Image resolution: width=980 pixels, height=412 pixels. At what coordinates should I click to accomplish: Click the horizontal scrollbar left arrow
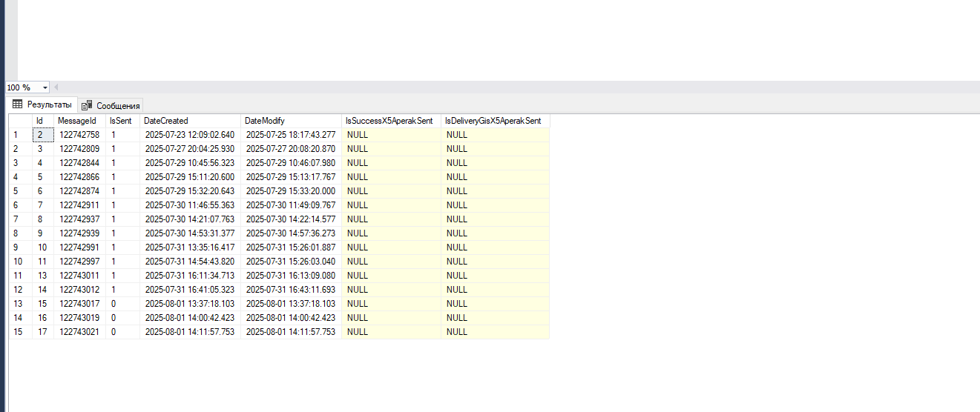[56, 87]
